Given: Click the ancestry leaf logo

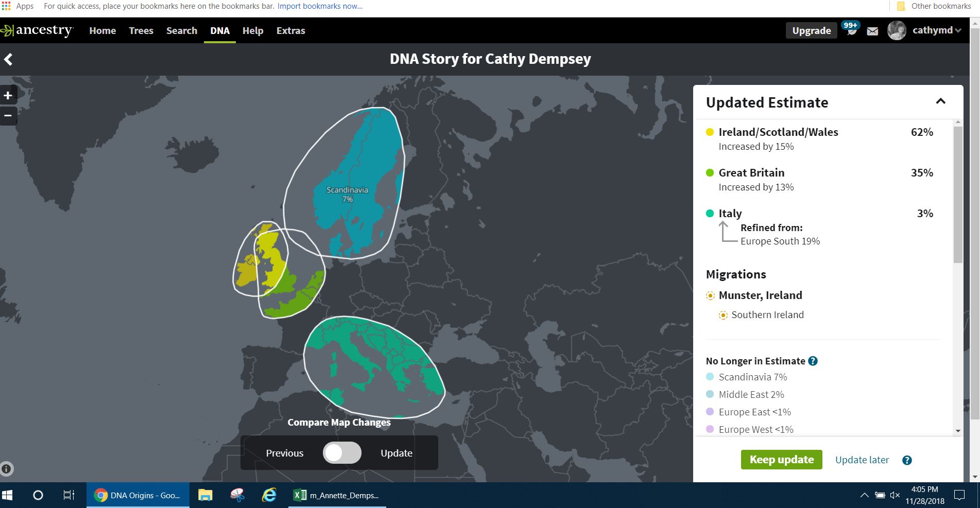Looking at the screenshot, I should [8, 30].
